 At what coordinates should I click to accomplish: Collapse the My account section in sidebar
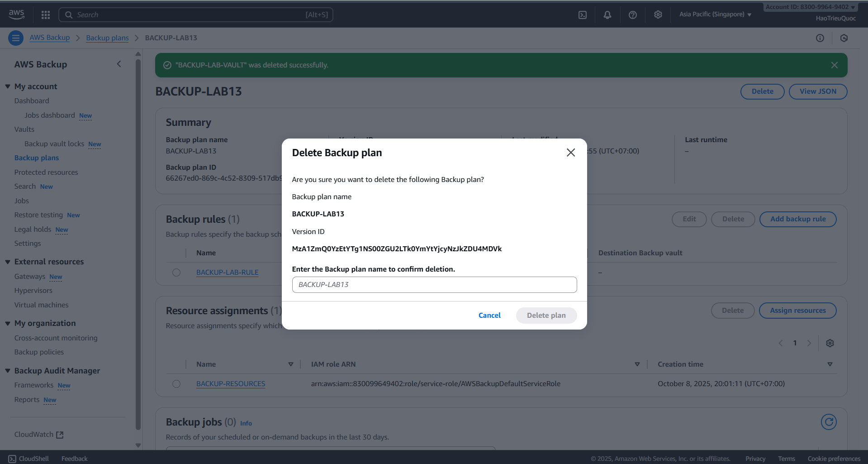(x=7, y=86)
